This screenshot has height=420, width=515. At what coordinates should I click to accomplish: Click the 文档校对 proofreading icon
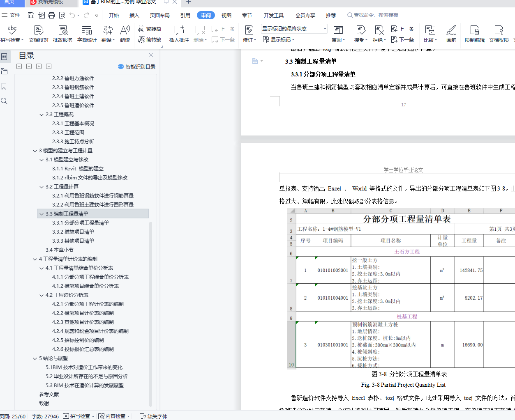tap(39, 34)
